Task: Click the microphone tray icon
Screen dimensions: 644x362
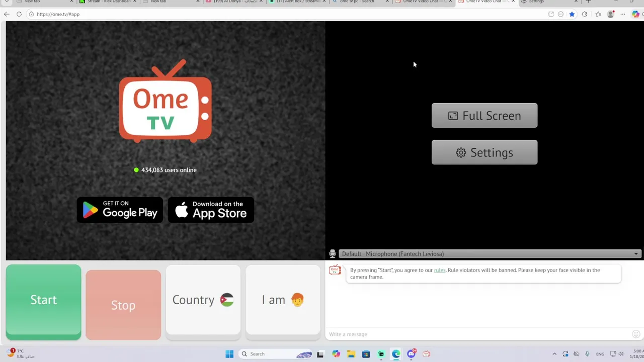Action: [x=587, y=354]
